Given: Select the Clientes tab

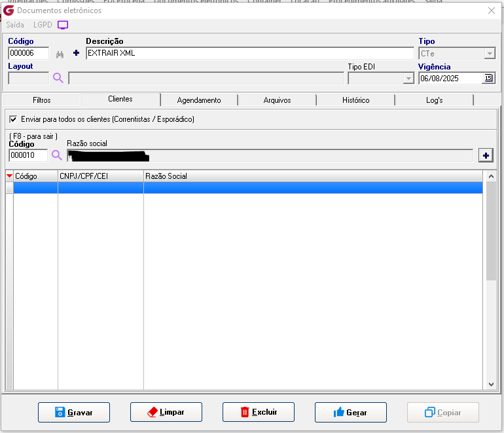Looking at the screenshot, I should (x=120, y=99).
